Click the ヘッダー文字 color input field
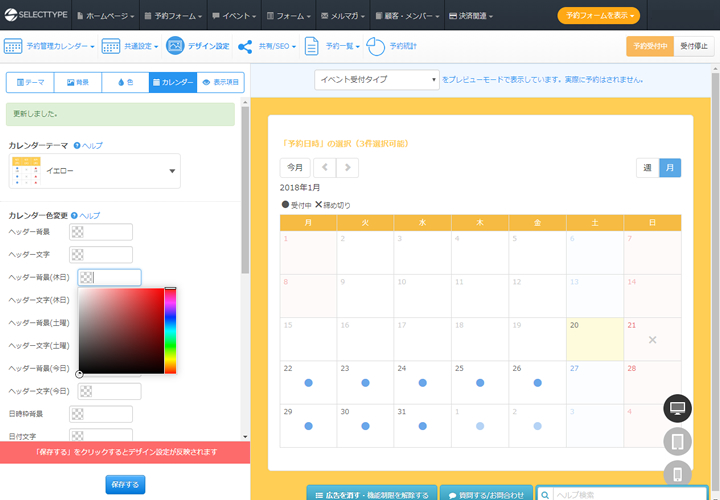The image size is (720, 500). [x=101, y=255]
